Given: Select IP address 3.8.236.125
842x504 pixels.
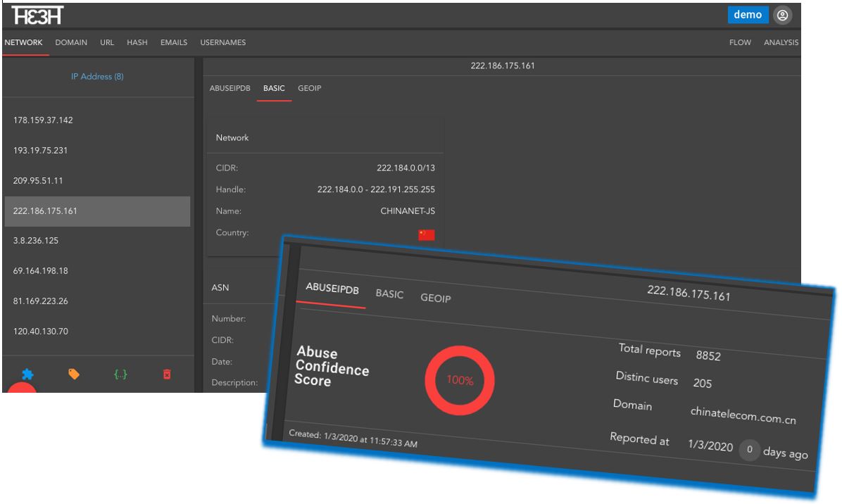Looking at the screenshot, I should (x=35, y=241).
